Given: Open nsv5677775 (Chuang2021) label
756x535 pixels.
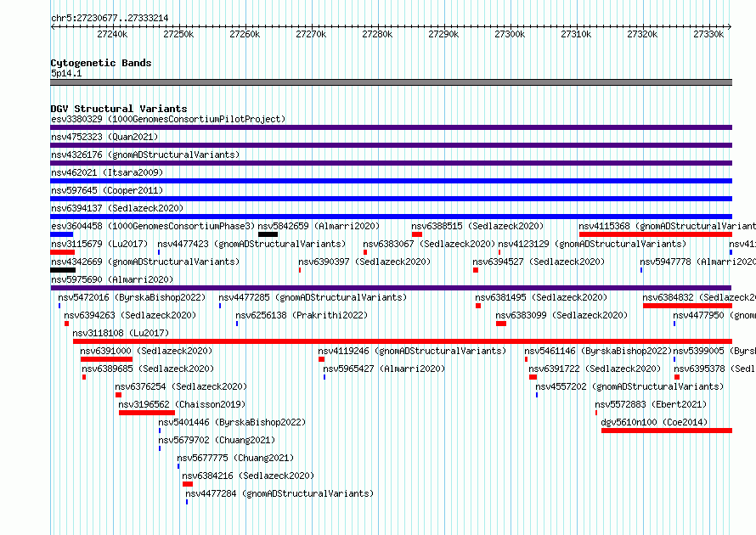Looking at the screenshot, I should 235,458.
